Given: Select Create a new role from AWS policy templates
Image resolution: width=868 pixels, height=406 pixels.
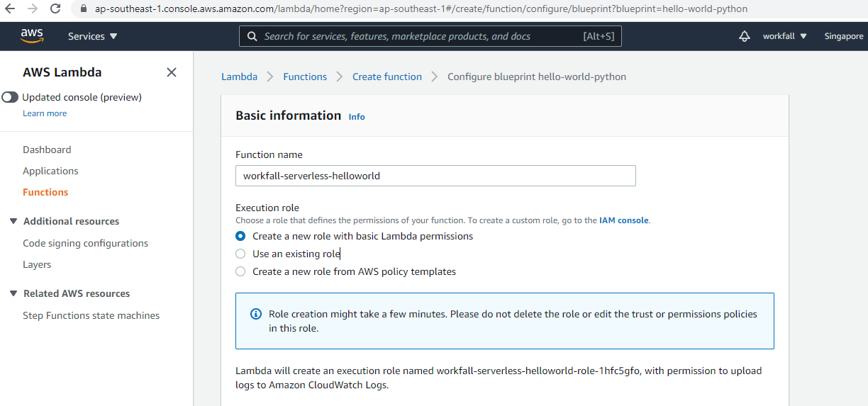Looking at the screenshot, I should click(240, 271).
